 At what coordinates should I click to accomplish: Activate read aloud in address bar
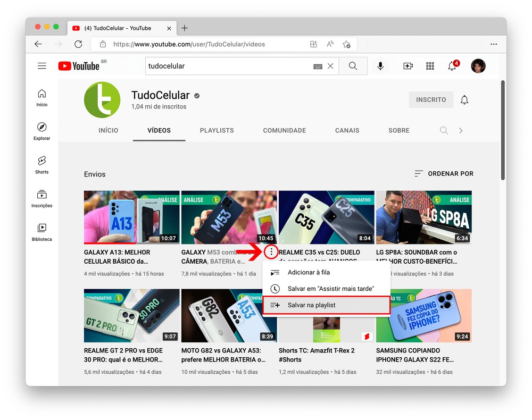click(x=330, y=44)
